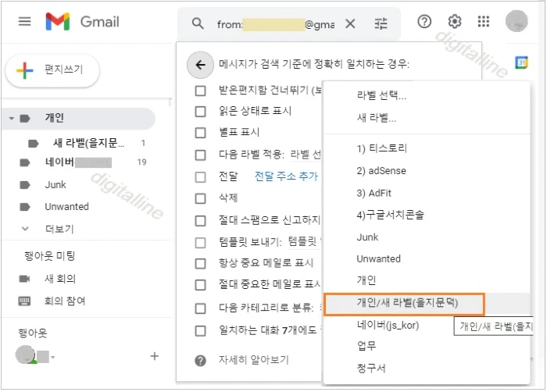This screenshot has height=392, width=547.
Task: Check 받은편지함 건너뛰기 checkbox
Action: pyautogui.click(x=200, y=91)
